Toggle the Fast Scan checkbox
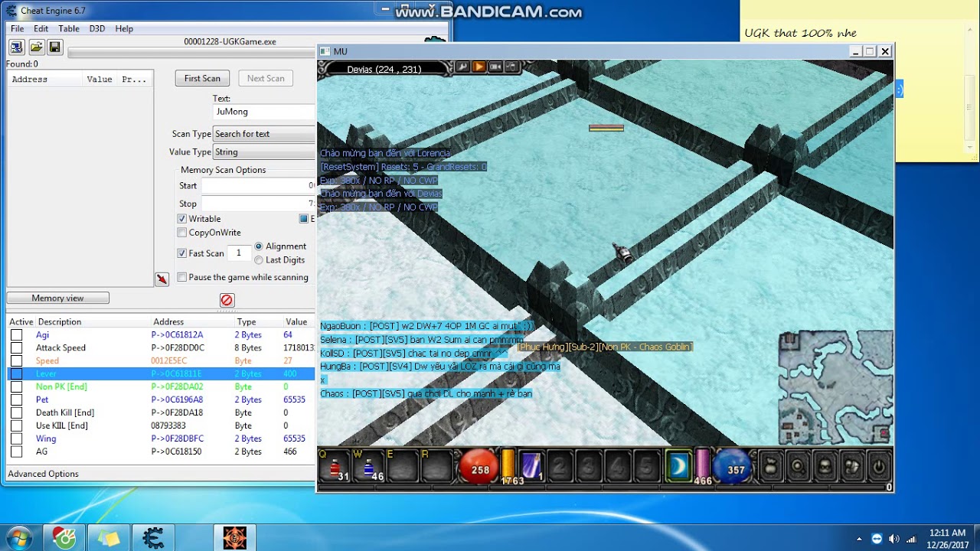The image size is (980, 551). (x=182, y=253)
